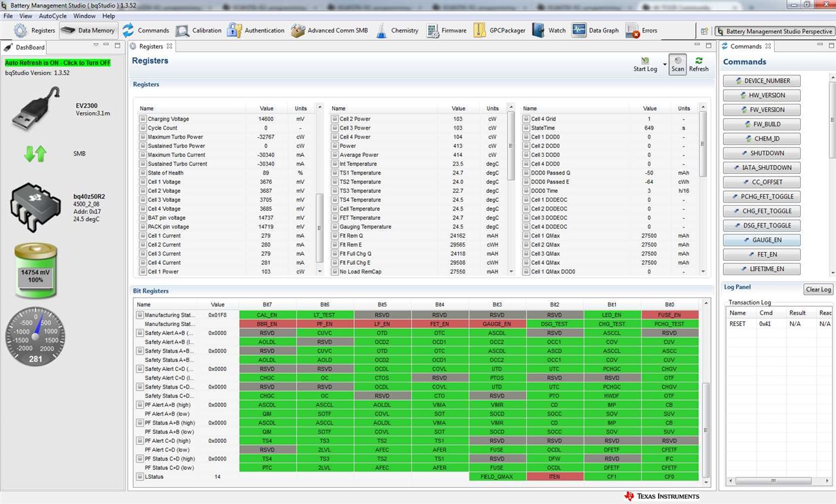Open the Data Graph tool

(x=595, y=31)
